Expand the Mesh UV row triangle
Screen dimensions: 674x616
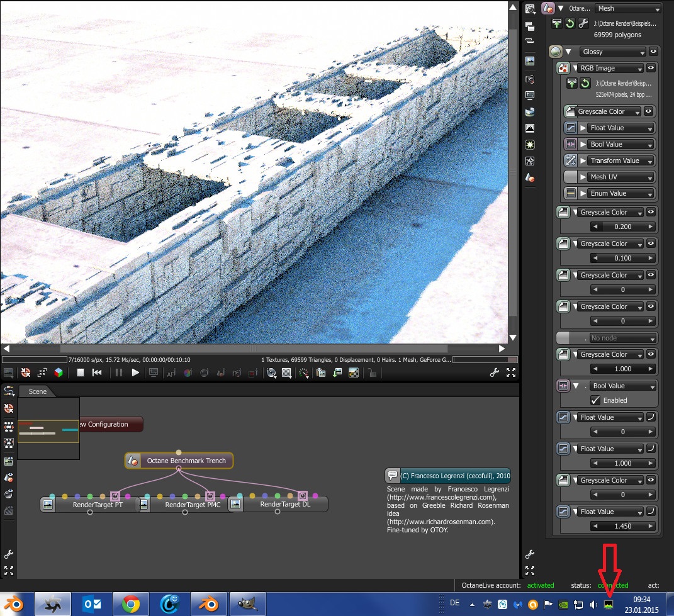pyautogui.click(x=583, y=177)
